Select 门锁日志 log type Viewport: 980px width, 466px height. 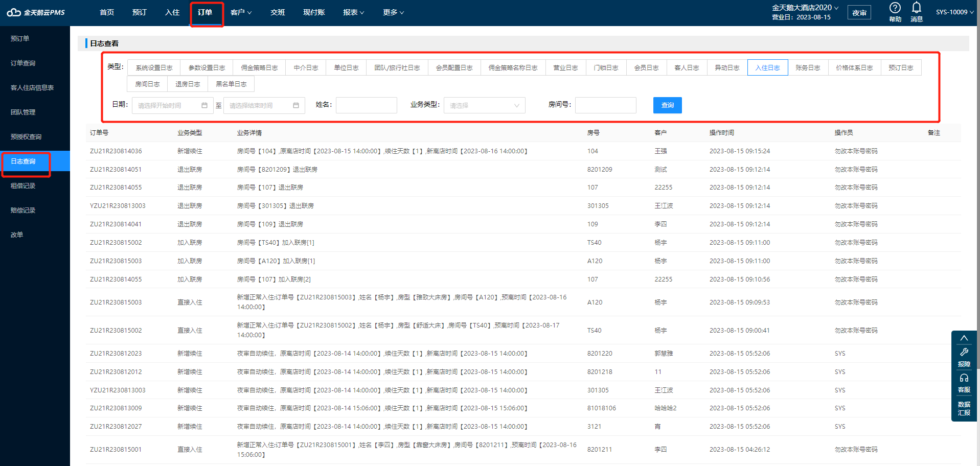pos(606,67)
